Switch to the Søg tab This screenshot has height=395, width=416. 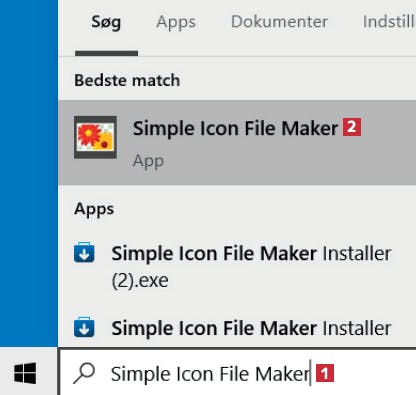(106, 23)
